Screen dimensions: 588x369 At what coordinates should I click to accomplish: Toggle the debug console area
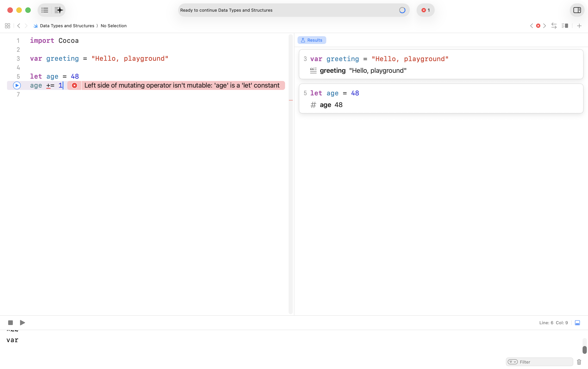(x=577, y=323)
